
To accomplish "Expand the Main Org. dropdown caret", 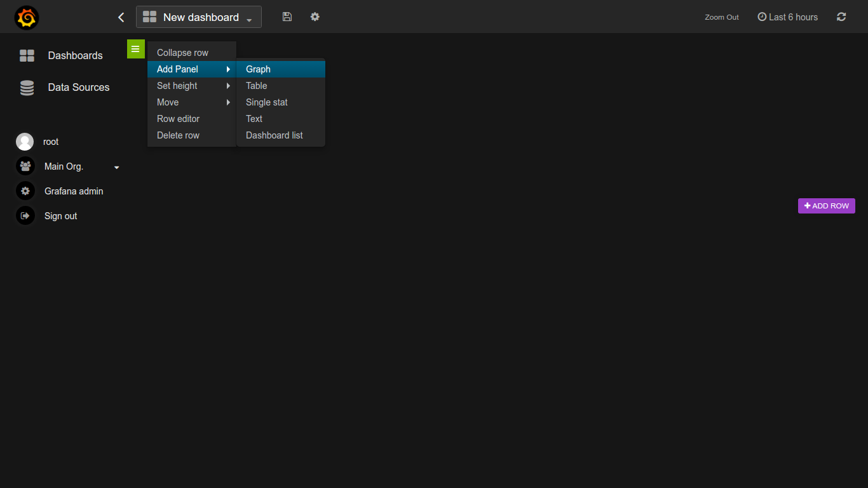I will pos(116,168).
